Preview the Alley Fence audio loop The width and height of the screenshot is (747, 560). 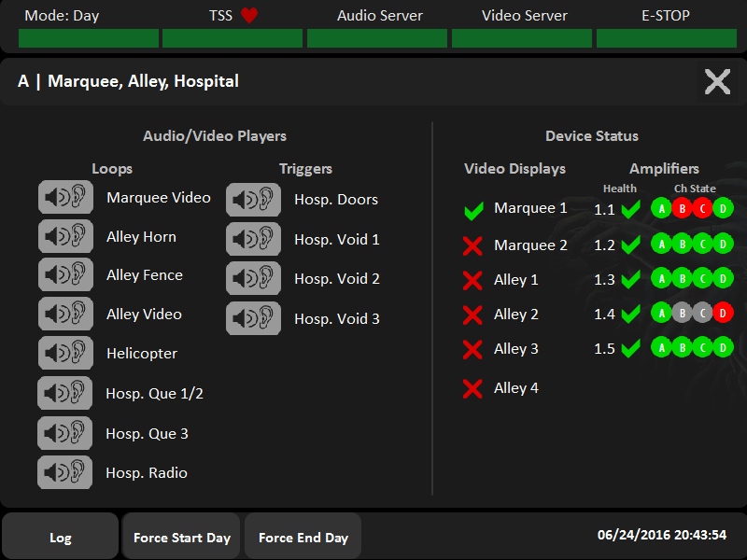coord(65,275)
